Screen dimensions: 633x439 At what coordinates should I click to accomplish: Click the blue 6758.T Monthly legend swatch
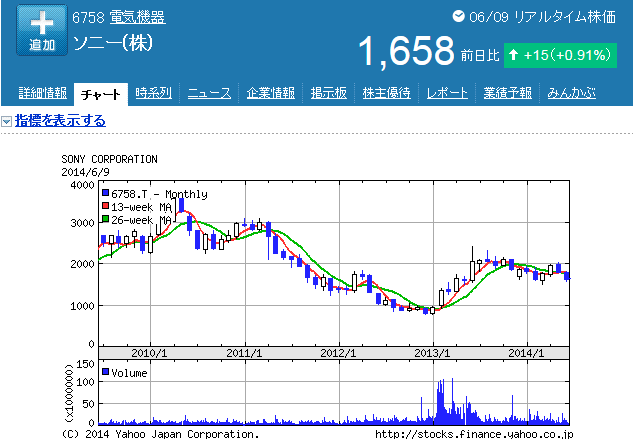point(106,193)
